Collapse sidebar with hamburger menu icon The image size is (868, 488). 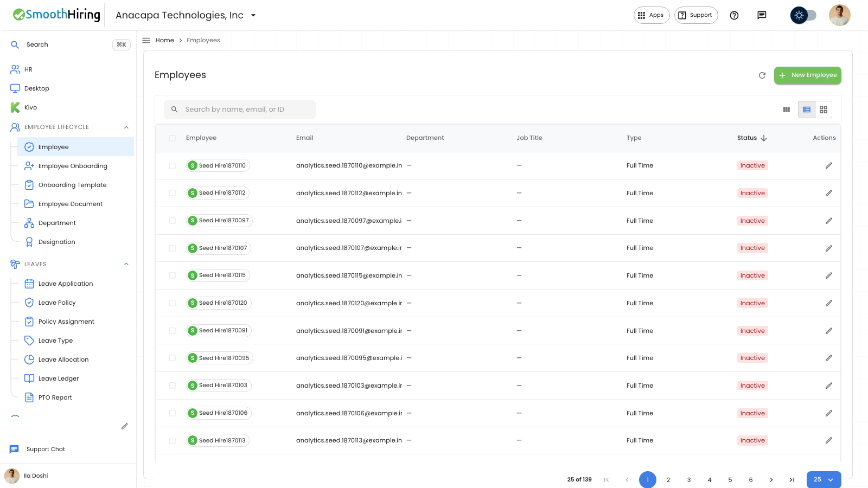[146, 40]
